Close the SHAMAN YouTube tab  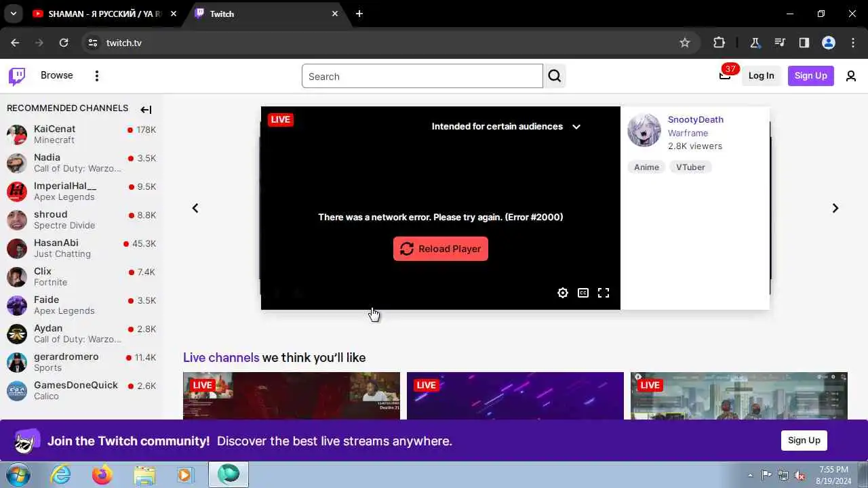pos(174,14)
